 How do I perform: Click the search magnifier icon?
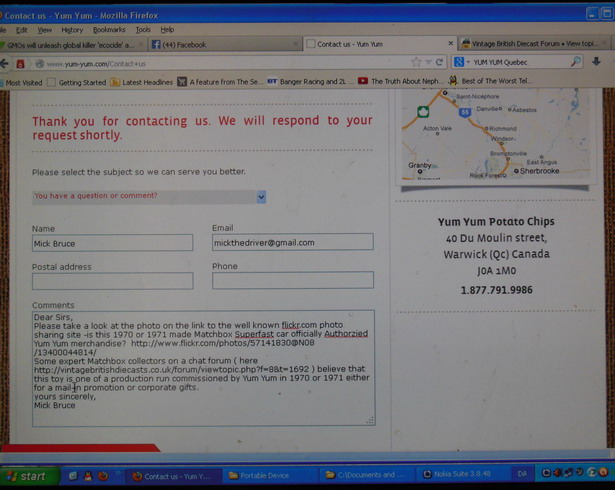(575, 61)
